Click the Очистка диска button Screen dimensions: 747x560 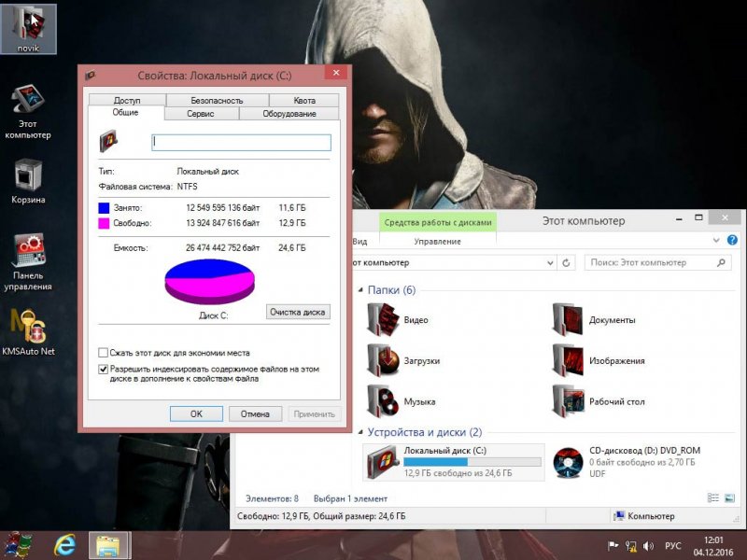coord(298,312)
